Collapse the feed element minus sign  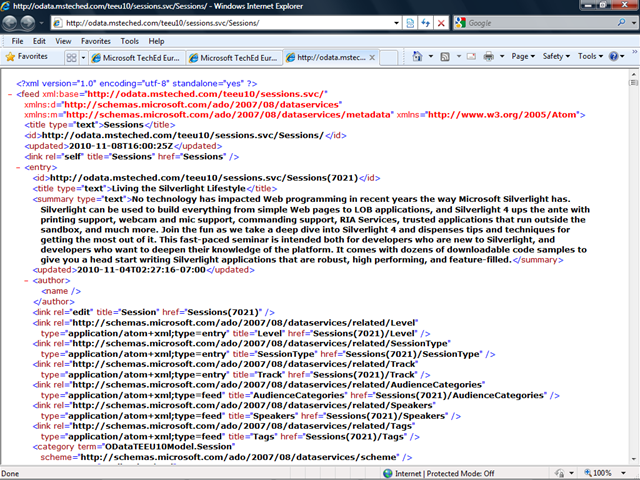coord(10,94)
